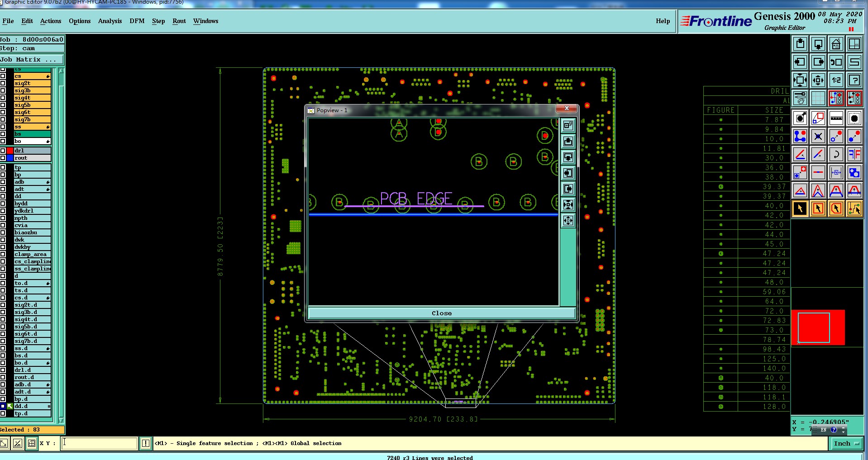Expand the Job Matrix button
The image size is (868, 460).
pyautogui.click(x=32, y=60)
